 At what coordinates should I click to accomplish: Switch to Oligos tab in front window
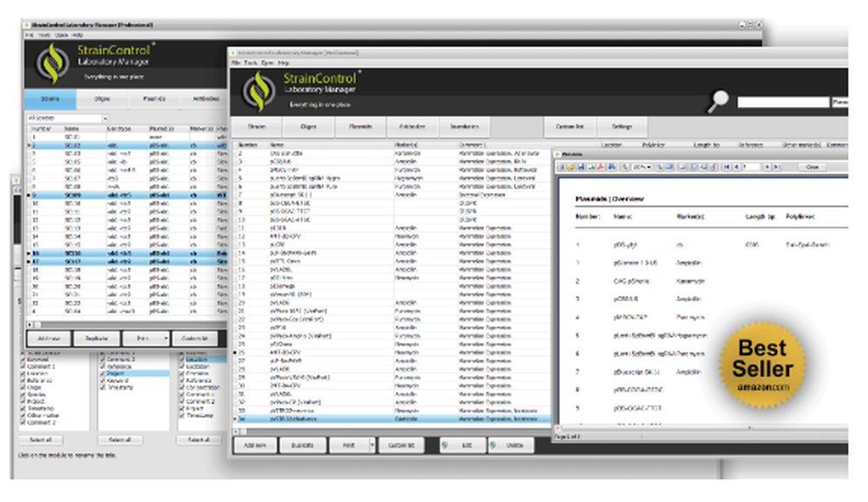pos(308,127)
